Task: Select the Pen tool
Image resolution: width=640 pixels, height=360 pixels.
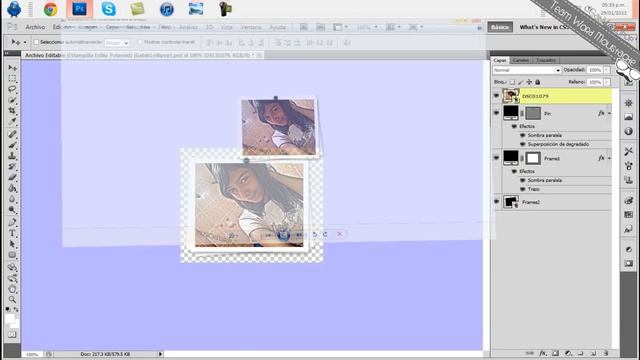Action: pos(13,222)
